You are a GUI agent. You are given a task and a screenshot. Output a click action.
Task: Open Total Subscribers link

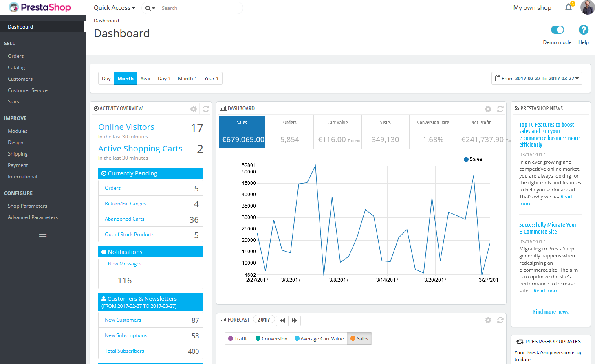pyautogui.click(x=124, y=351)
